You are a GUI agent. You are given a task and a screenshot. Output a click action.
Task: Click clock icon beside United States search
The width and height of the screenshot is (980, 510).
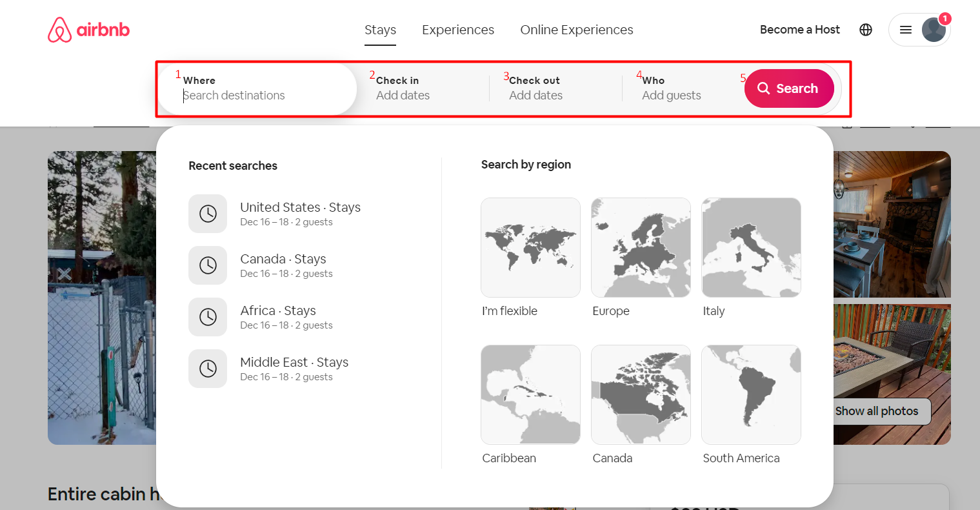(x=208, y=214)
